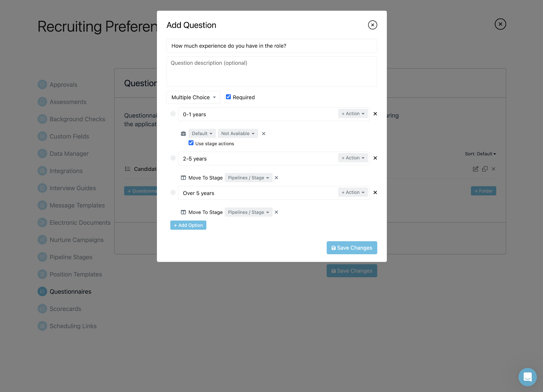Open Pipeline Stages from the sidebar
Viewport: 543px width, 392px height.
[42, 257]
